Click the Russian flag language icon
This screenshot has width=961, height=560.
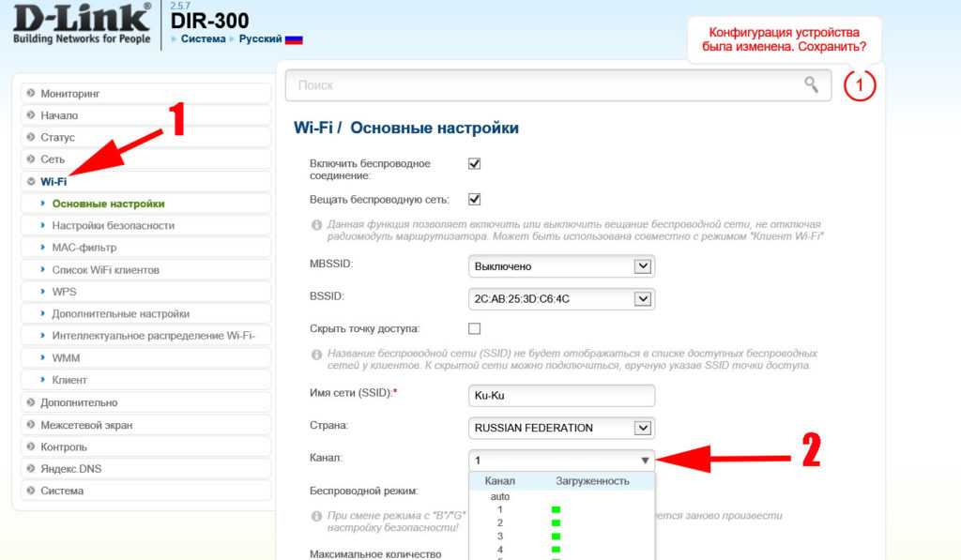click(293, 39)
